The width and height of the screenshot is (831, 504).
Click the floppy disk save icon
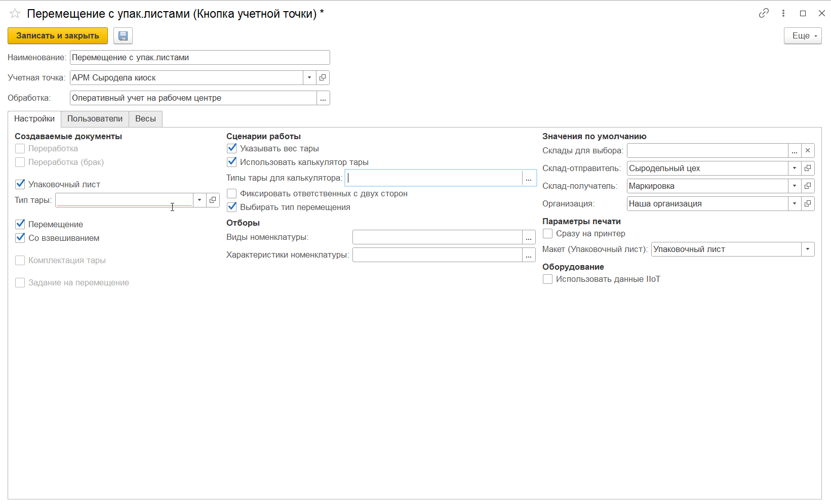pos(123,36)
